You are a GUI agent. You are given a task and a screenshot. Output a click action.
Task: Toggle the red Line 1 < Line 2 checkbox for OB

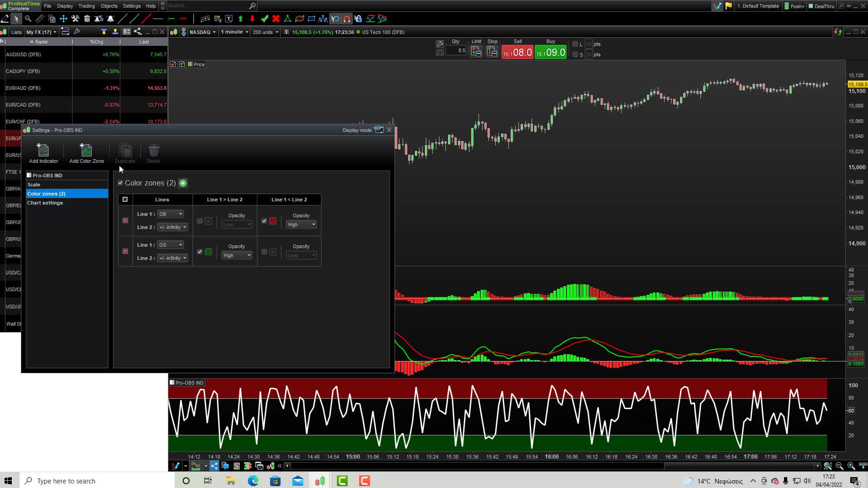click(x=264, y=221)
